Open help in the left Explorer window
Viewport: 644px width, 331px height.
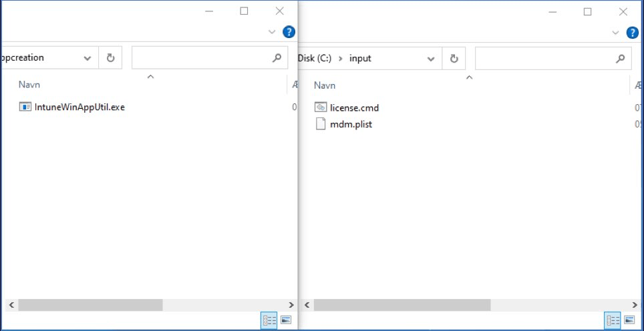click(289, 31)
